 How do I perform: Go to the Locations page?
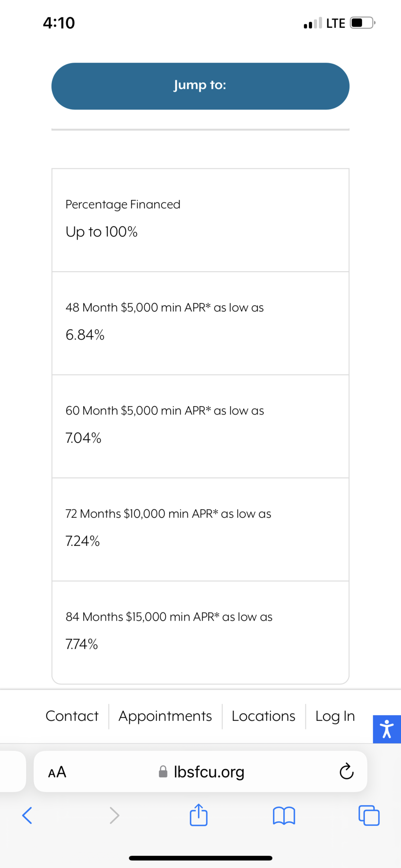point(263,716)
